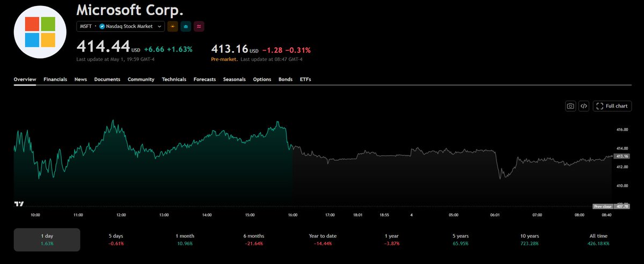Select the 1 year range
This screenshot has height=264, width=644.
tap(391, 240)
